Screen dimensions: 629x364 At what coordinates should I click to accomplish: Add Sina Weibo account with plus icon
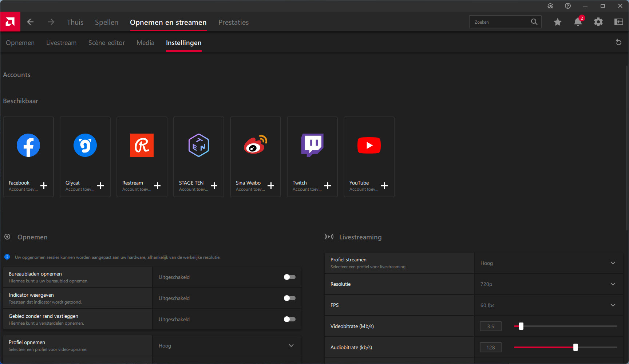click(x=271, y=186)
